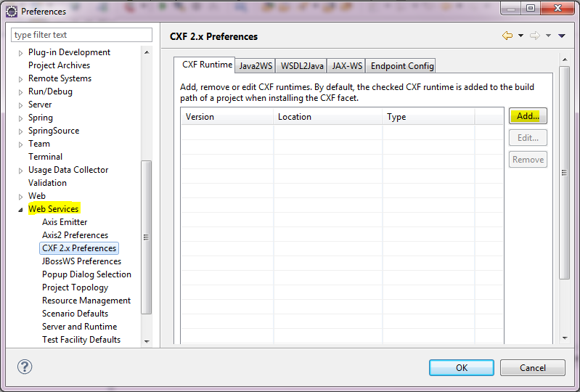Expand the Web tree node
This screenshot has height=392, width=580.
tap(21, 197)
